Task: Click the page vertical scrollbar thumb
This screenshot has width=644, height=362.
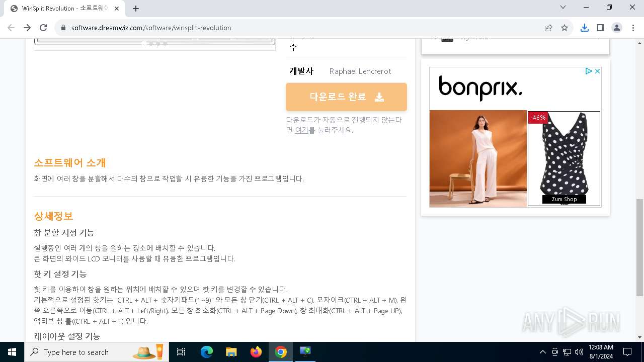Action: pyautogui.click(x=639, y=247)
